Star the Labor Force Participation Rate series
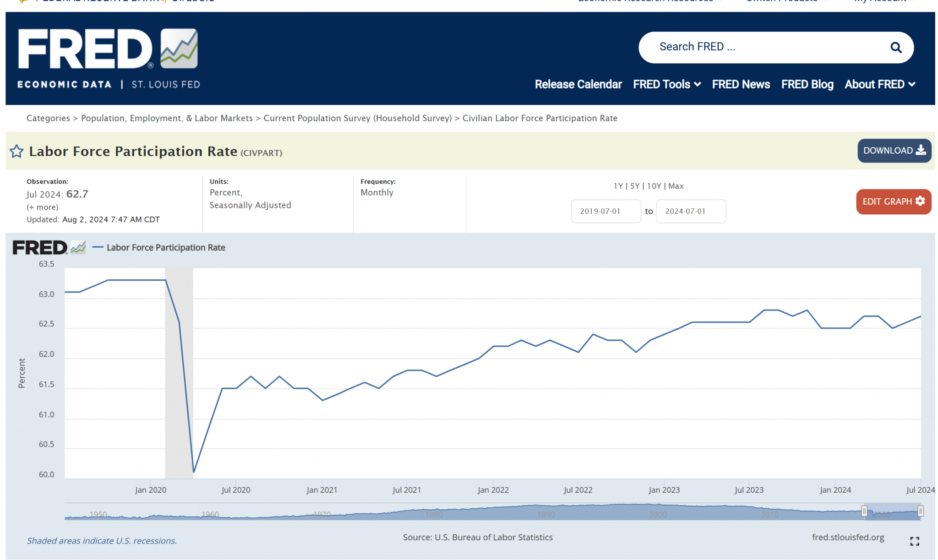This screenshot has width=938, height=560. pos(16,151)
